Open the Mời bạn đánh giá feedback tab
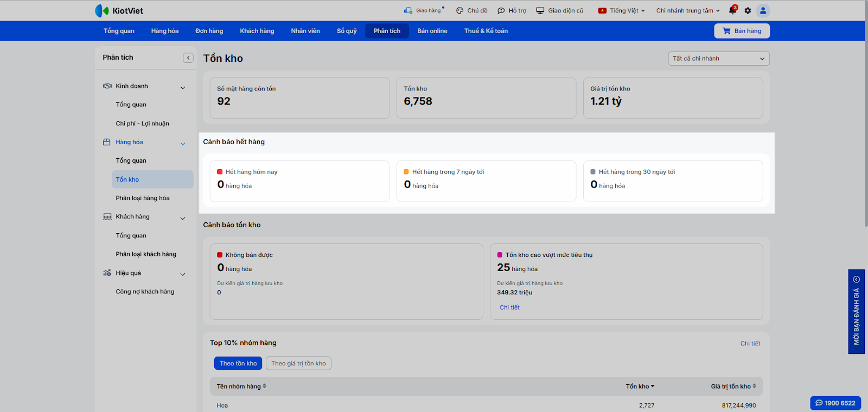868x412 pixels. (856, 312)
